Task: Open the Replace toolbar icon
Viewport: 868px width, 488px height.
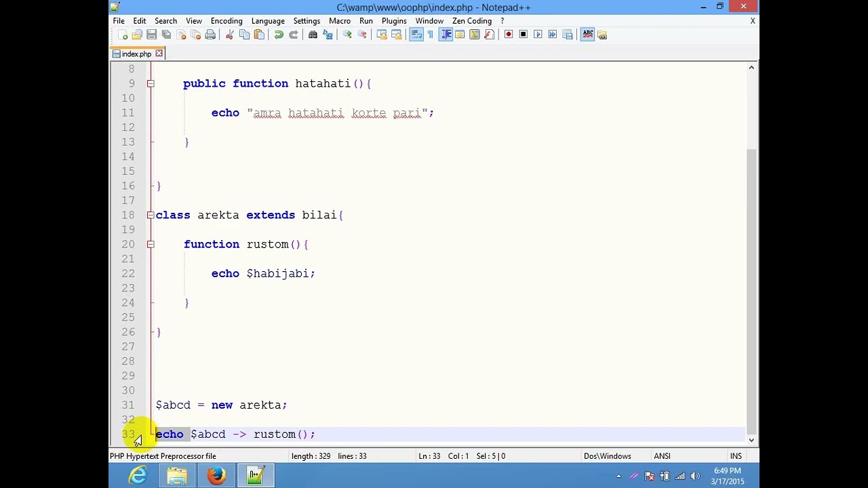Action: point(328,35)
